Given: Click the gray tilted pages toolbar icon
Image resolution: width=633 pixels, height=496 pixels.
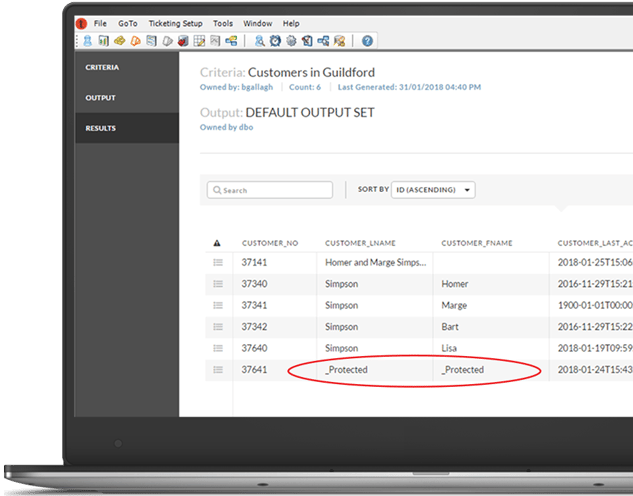Looking at the screenshot, I should pyautogui.click(x=168, y=41).
